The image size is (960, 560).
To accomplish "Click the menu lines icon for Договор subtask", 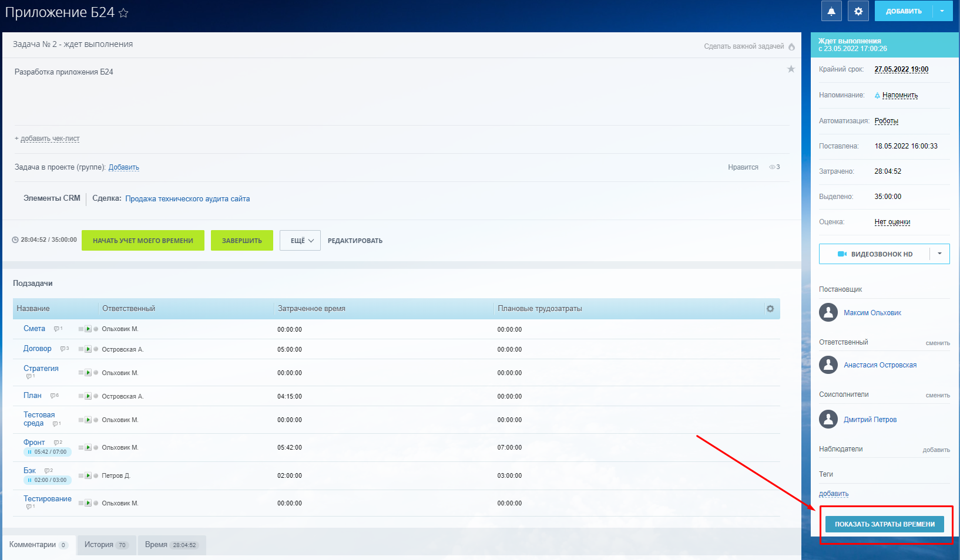I will 81,349.
